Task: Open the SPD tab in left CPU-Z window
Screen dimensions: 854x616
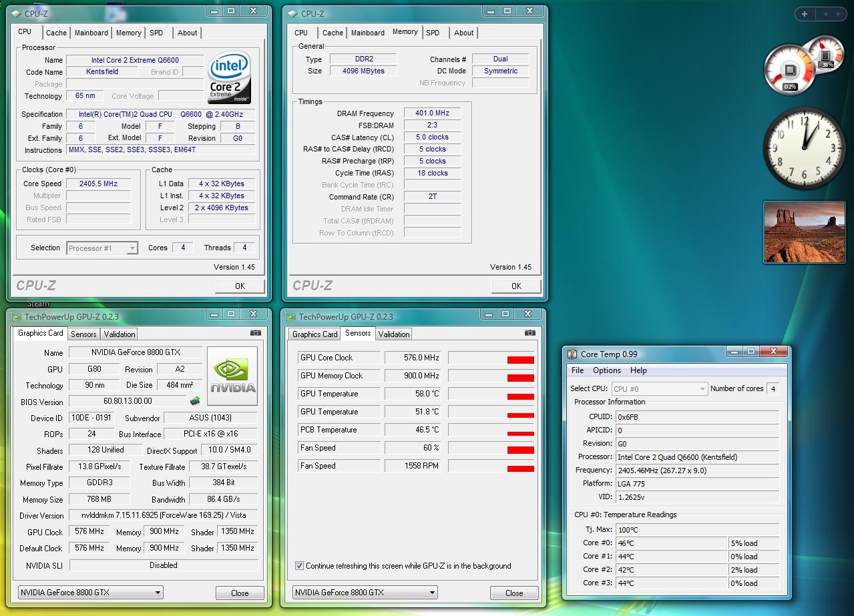Action: point(156,33)
